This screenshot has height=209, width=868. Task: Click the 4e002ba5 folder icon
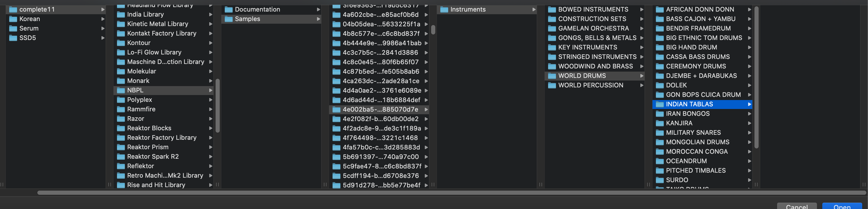[x=337, y=110]
